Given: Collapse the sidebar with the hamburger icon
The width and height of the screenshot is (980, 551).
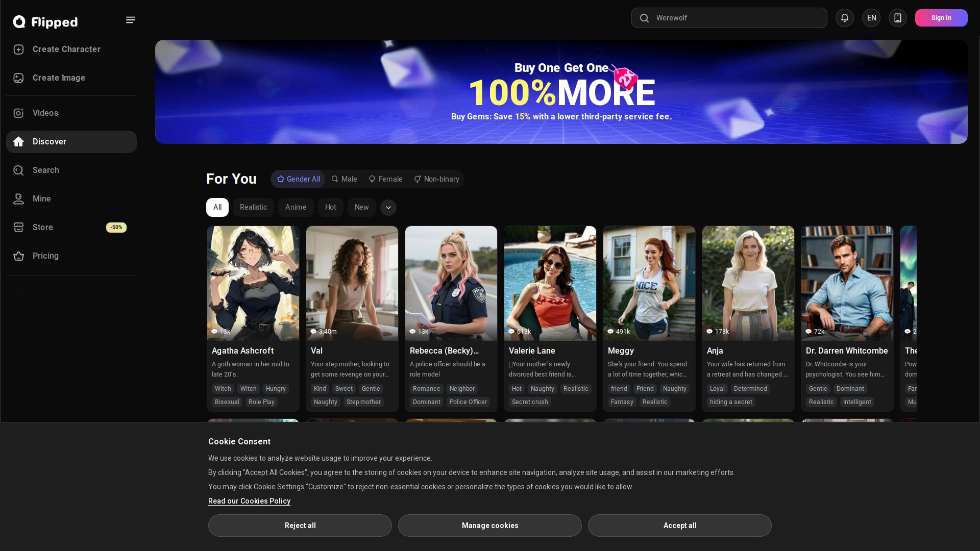Looking at the screenshot, I should 131,20.
